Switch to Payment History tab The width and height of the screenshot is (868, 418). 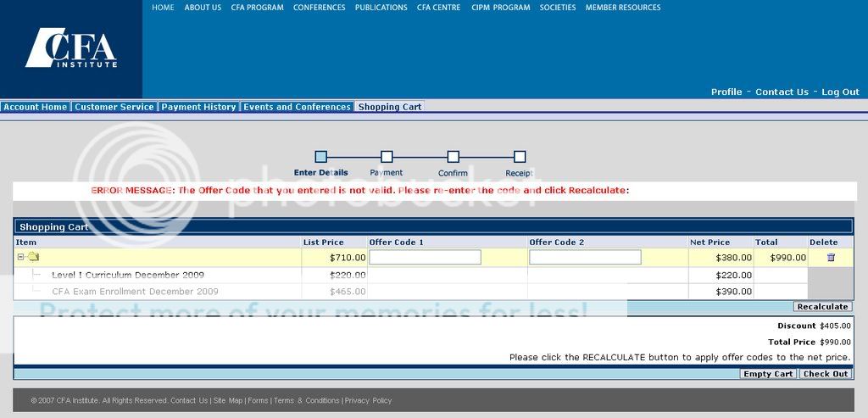click(198, 107)
